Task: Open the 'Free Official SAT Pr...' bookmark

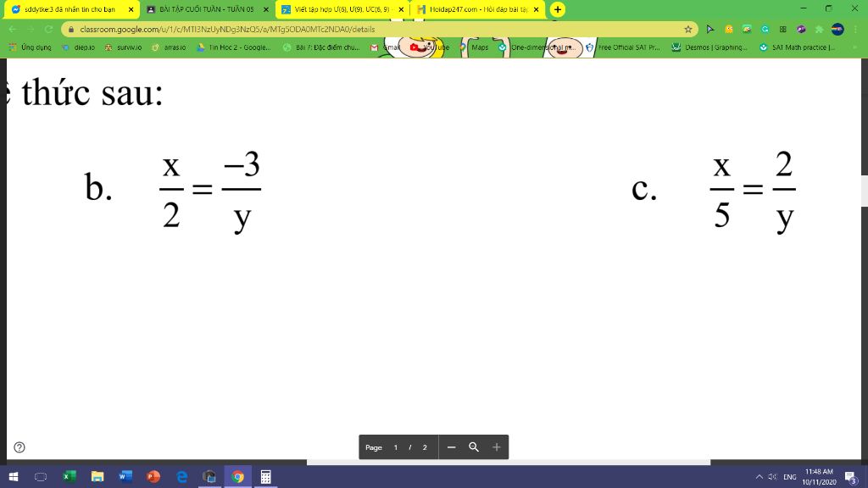Action: click(x=623, y=47)
